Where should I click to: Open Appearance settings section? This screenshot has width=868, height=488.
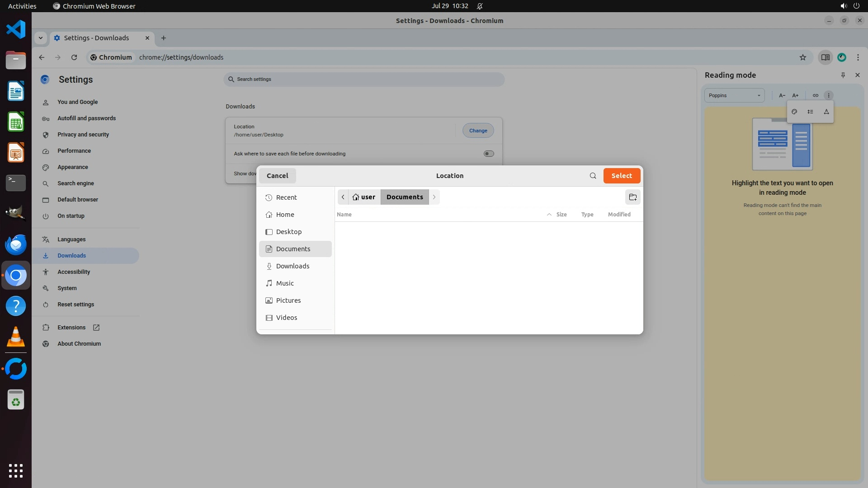72,167
